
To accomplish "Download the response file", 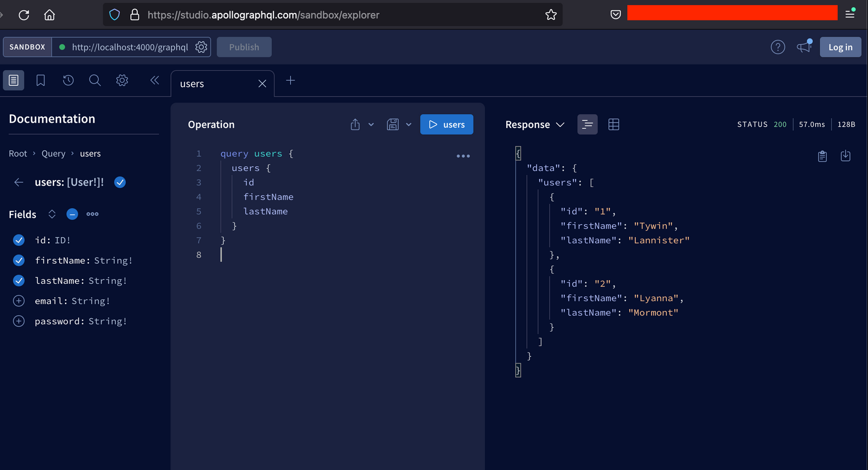I will (x=845, y=156).
